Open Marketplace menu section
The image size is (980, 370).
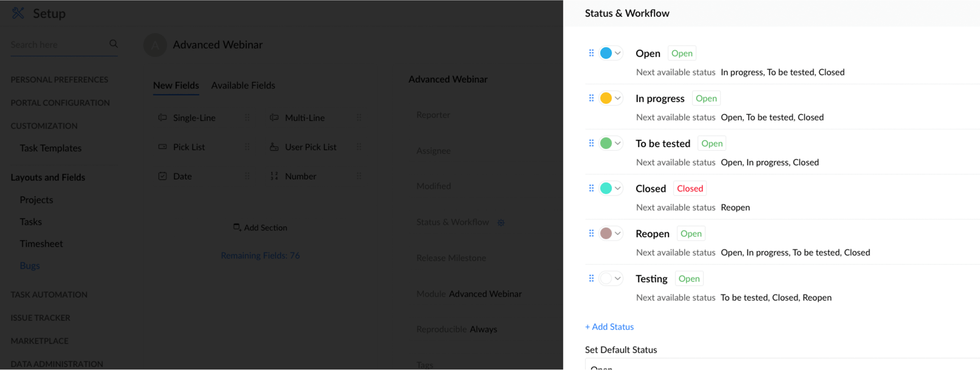coord(40,341)
